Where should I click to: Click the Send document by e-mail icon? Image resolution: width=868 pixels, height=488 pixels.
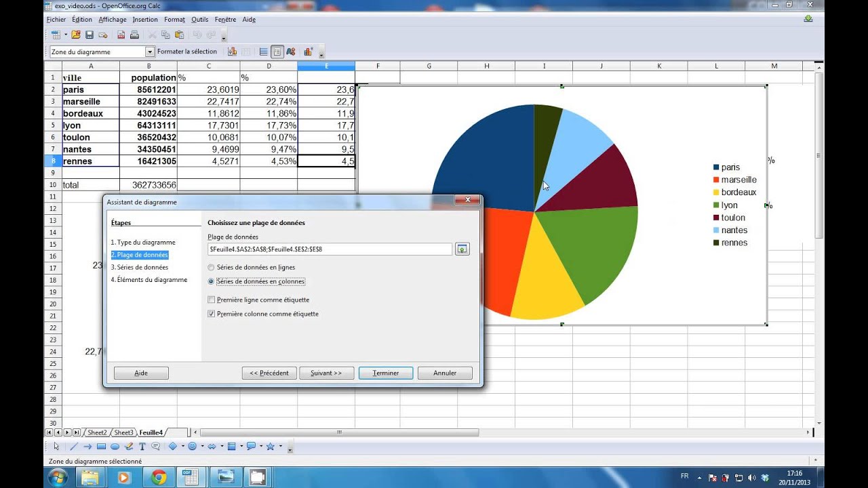[x=103, y=35]
